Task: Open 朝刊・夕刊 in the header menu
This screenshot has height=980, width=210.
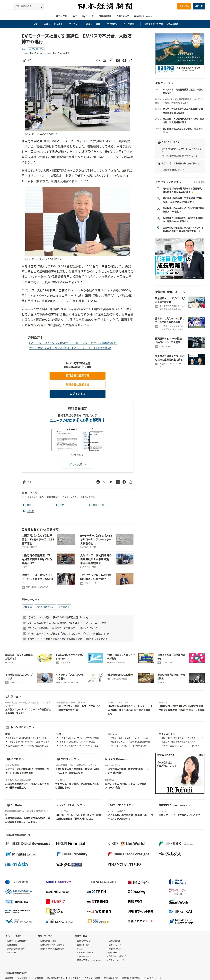Action: click(61, 16)
